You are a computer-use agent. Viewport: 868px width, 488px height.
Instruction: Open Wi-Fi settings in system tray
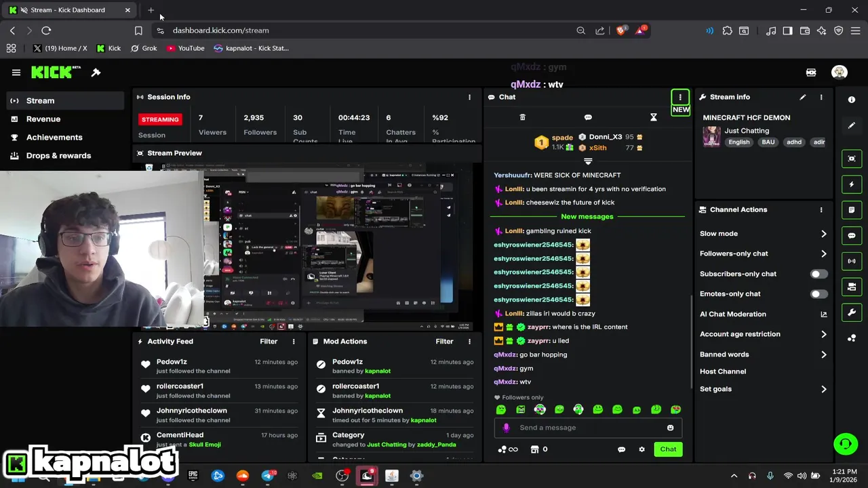pyautogui.click(x=788, y=476)
